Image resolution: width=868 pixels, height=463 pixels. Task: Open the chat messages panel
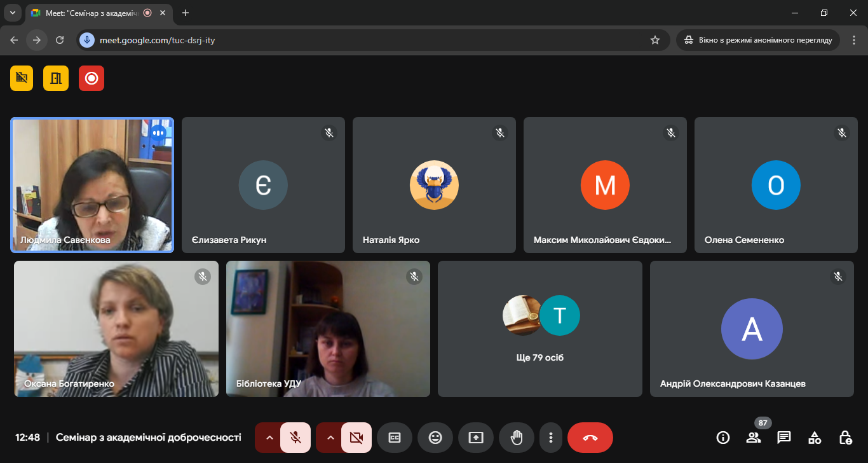[784, 438]
